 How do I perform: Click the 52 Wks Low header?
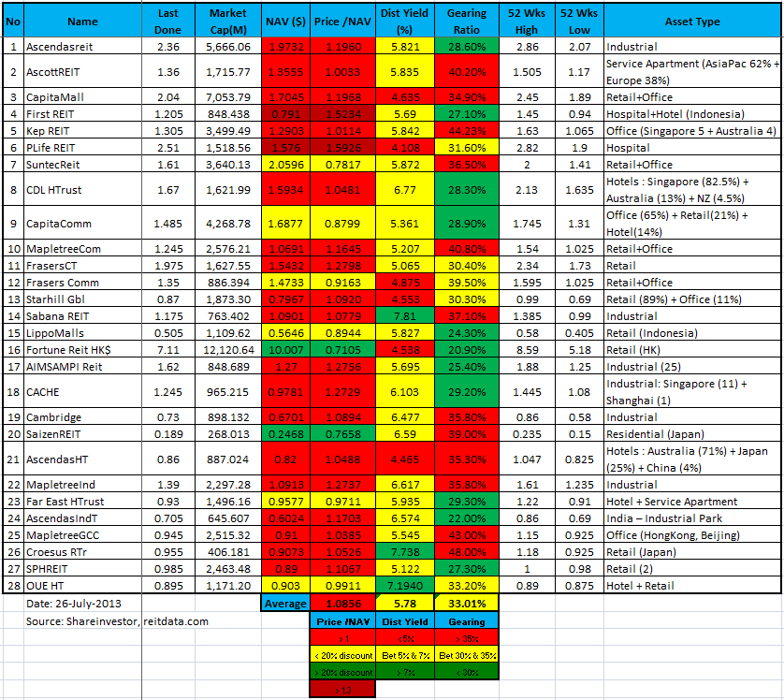click(x=579, y=22)
